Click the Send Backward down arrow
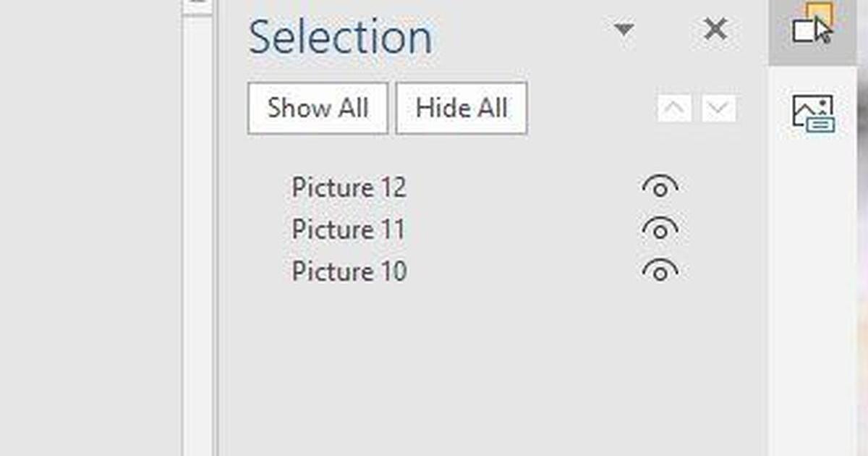 click(x=717, y=107)
